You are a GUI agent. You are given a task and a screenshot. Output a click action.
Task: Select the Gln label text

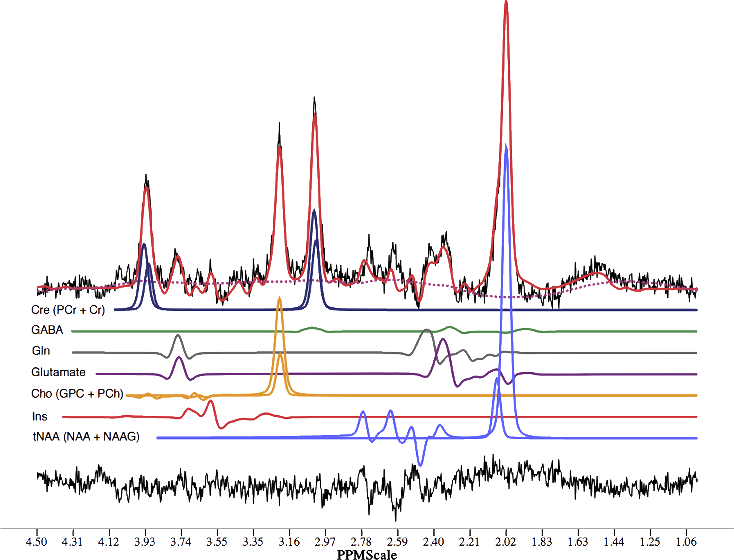41,351
